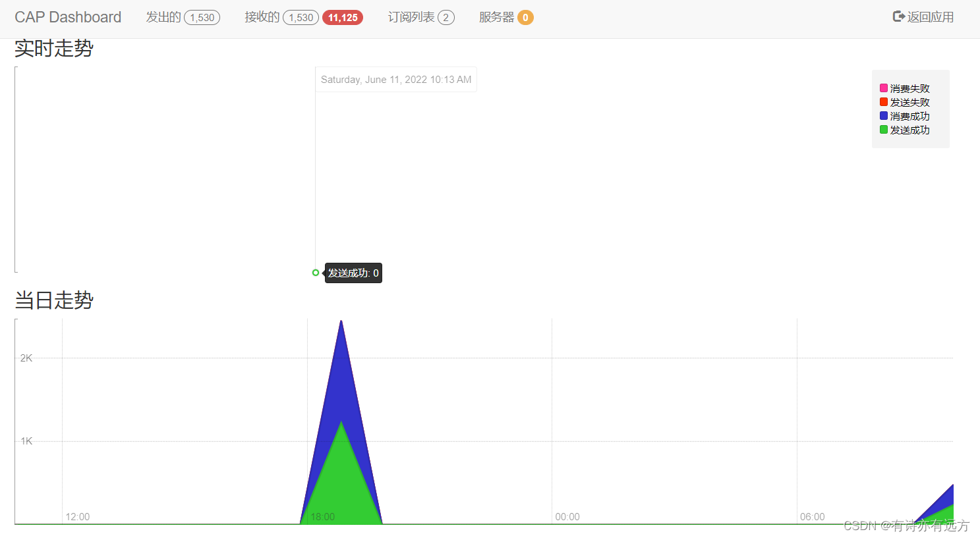Click the 1,530 badge next to 发出的
The image size is (980, 538).
(x=202, y=18)
